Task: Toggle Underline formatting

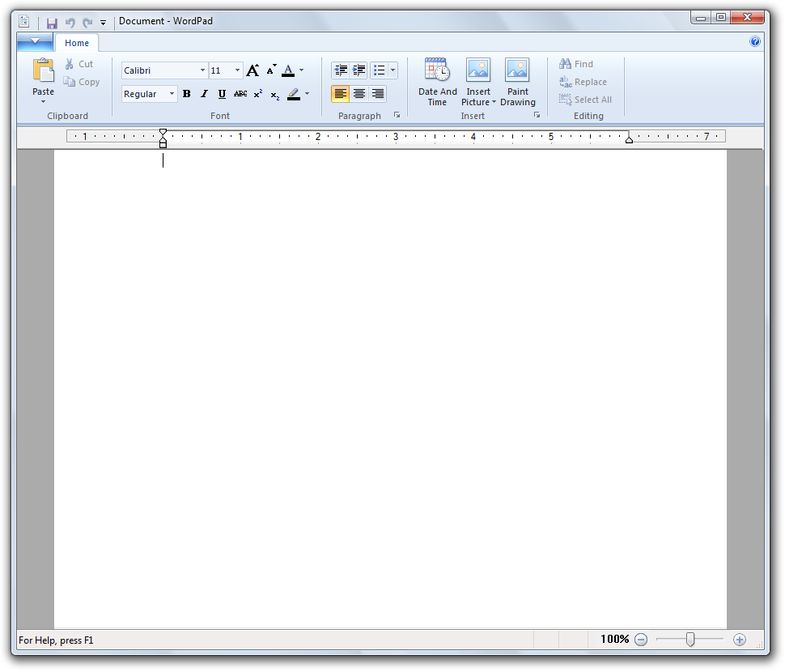Action: pos(222,94)
